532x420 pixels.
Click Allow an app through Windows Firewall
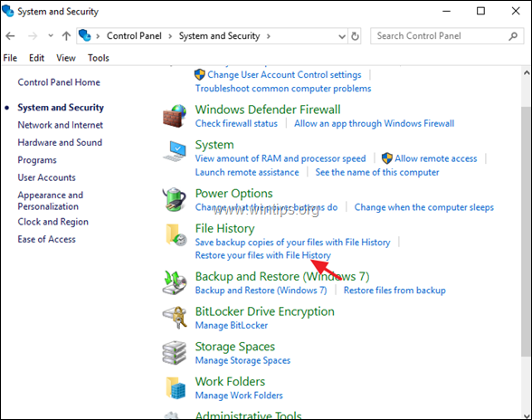point(375,123)
